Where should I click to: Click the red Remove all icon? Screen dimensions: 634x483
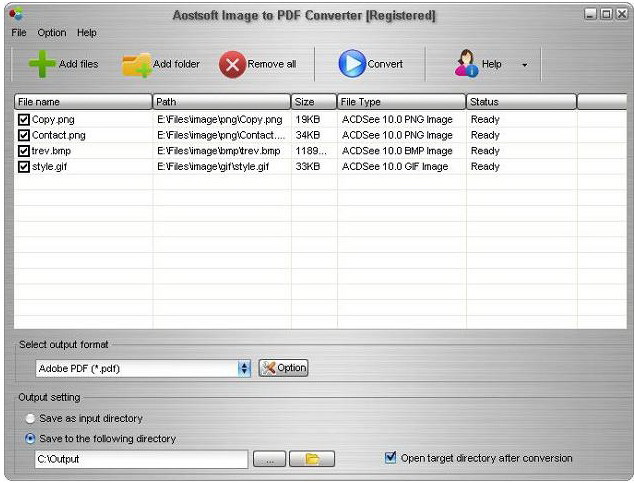pos(232,64)
